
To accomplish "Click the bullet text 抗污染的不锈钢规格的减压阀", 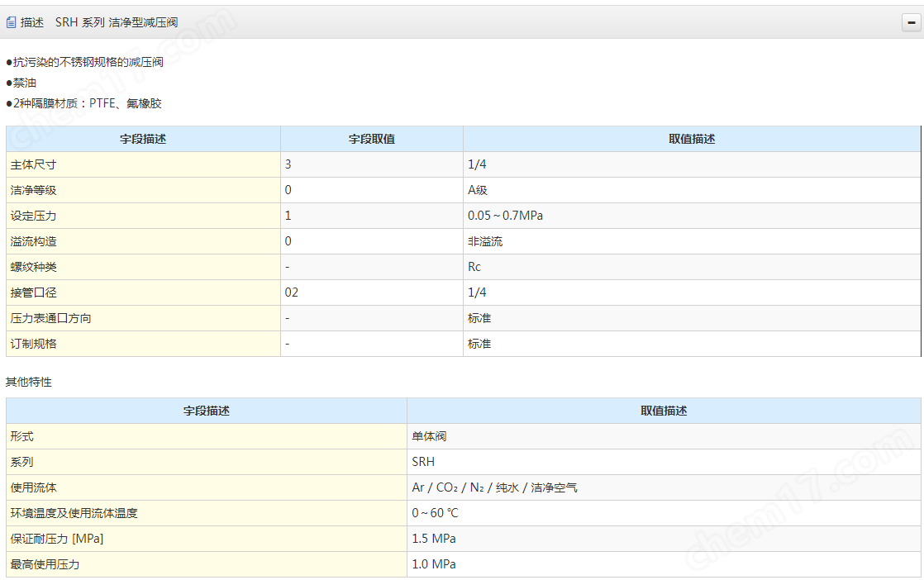I will click(85, 62).
